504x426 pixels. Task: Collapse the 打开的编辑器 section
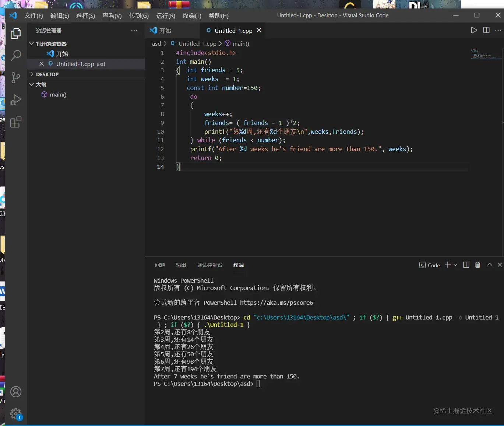(51, 44)
